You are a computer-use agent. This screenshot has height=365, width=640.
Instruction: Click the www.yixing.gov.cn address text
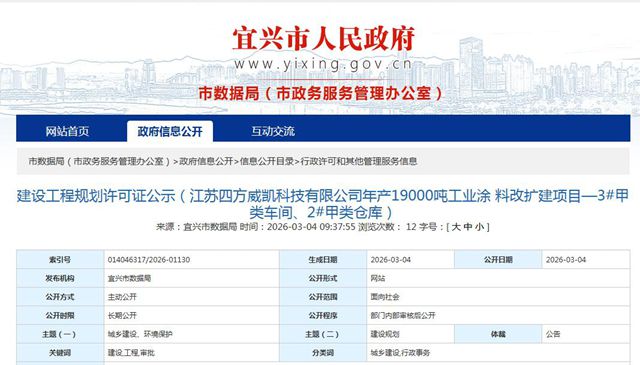323,64
